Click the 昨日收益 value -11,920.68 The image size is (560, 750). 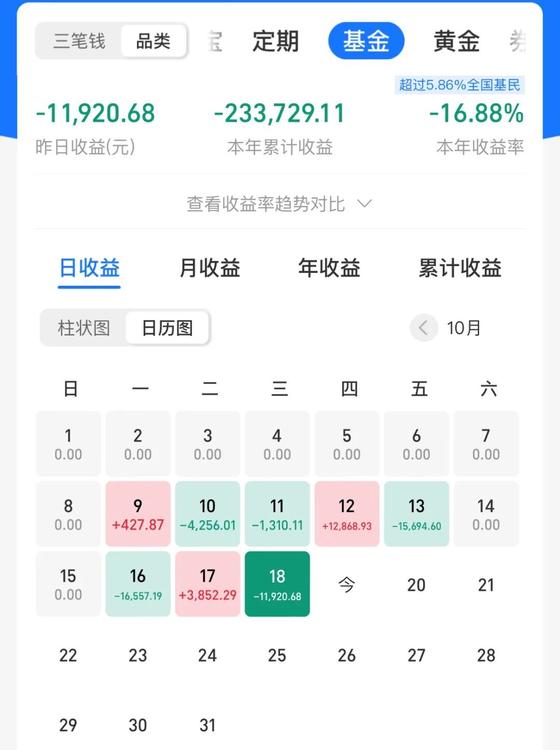point(95,113)
